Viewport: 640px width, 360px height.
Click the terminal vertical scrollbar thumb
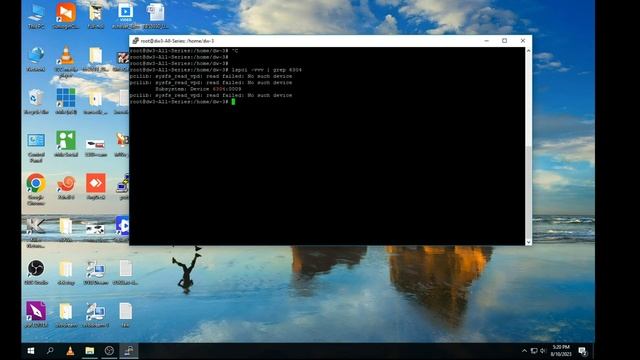[x=529, y=192]
